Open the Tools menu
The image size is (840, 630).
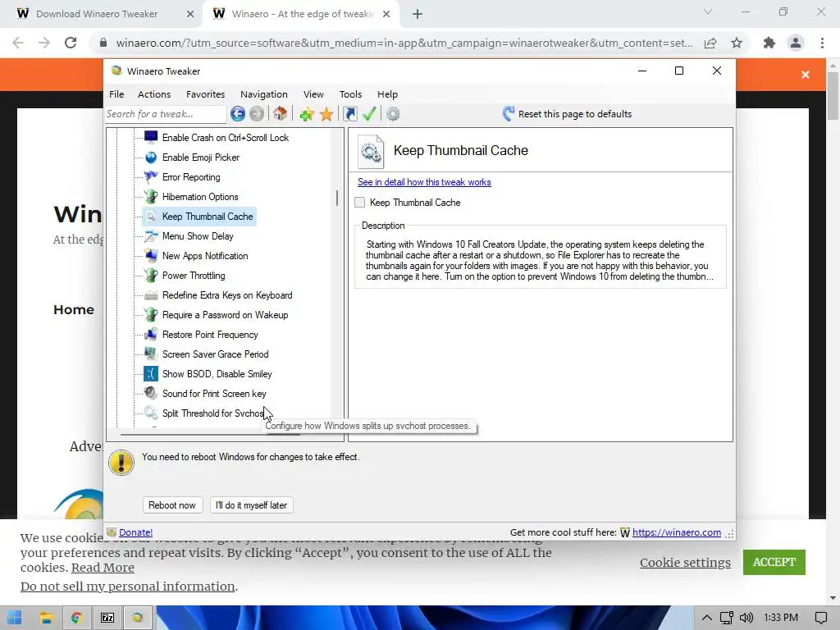[x=351, y=94]
